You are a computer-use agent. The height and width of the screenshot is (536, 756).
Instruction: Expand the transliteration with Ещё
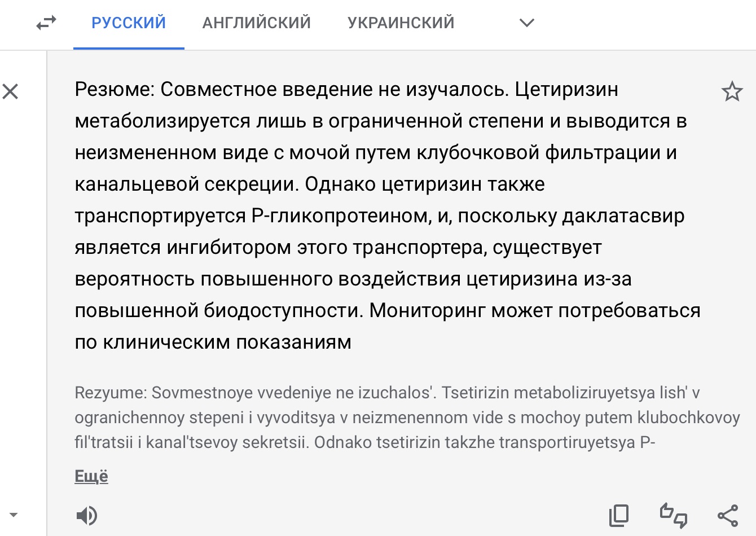[x=91, y=476]
